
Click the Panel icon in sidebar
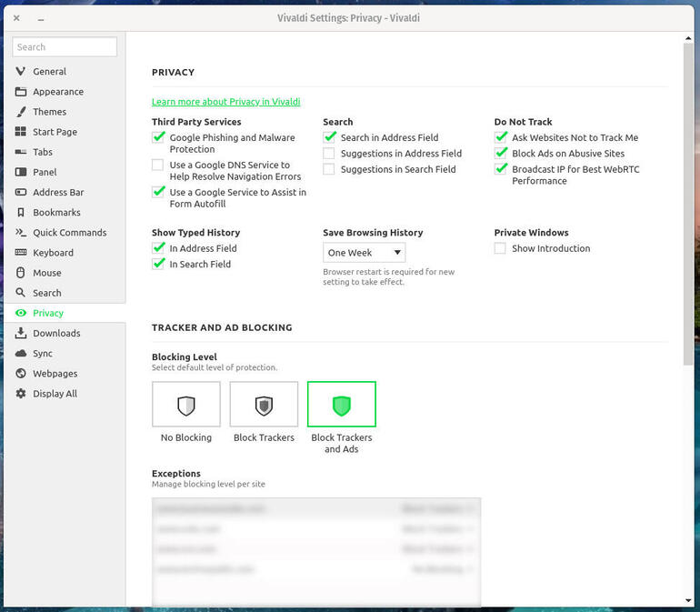[21, 172]
